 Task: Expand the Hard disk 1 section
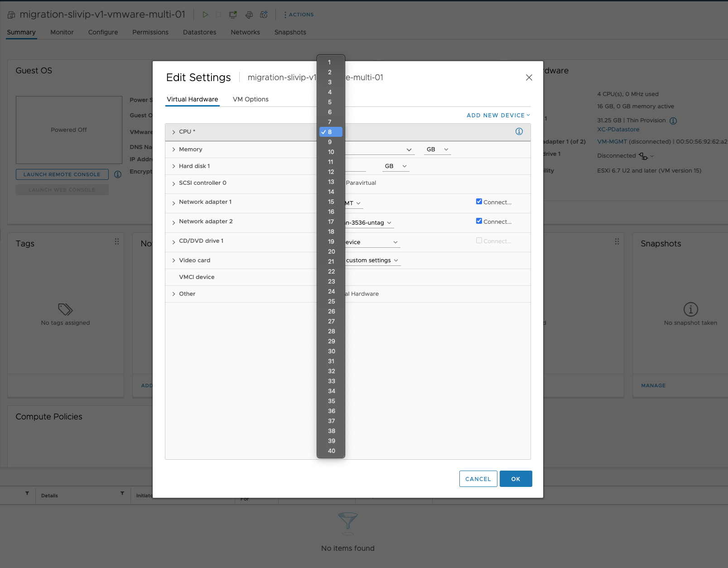point(174,166)
